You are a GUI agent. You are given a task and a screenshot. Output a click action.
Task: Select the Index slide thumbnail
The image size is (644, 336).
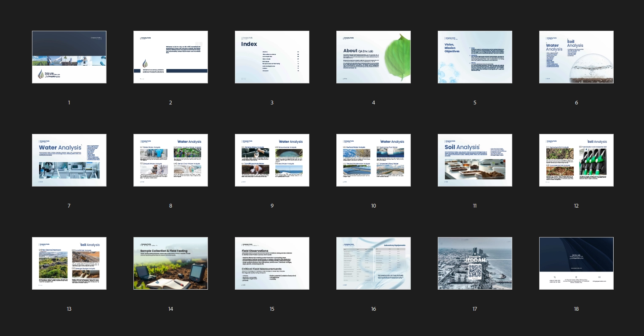pyautogui.click(x=272, y=57)
